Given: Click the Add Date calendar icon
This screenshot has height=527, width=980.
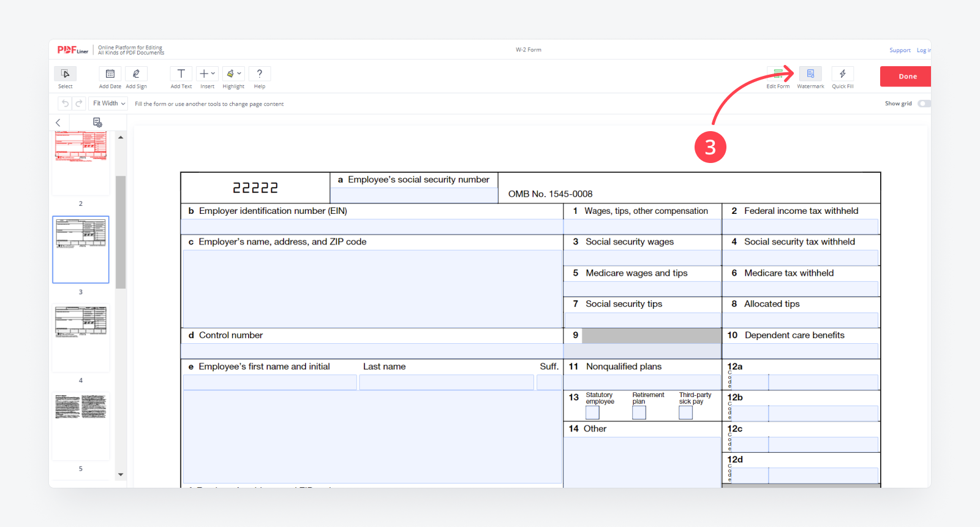Looking at the screenshot, I should coord(110,74).
